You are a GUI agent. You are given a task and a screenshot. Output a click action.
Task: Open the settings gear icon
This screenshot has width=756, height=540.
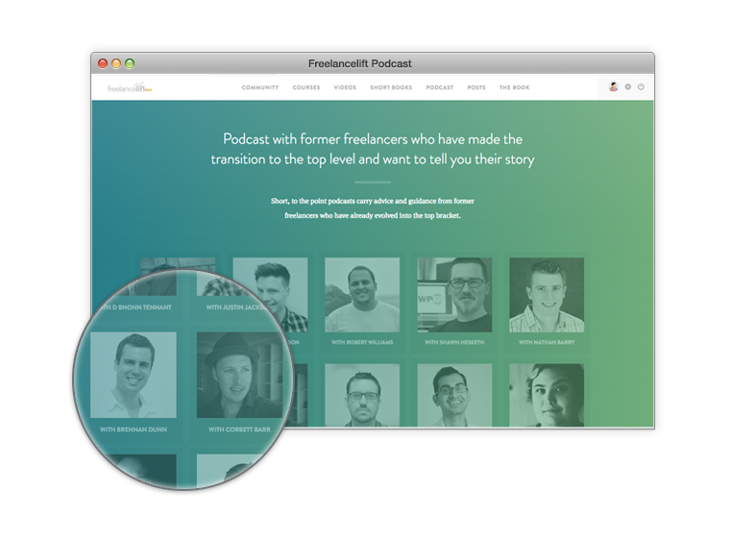click(x=627, y=86)
